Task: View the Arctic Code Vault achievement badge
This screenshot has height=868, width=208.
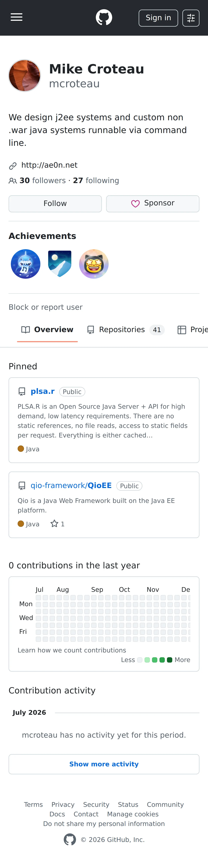Action: (60, 264)
